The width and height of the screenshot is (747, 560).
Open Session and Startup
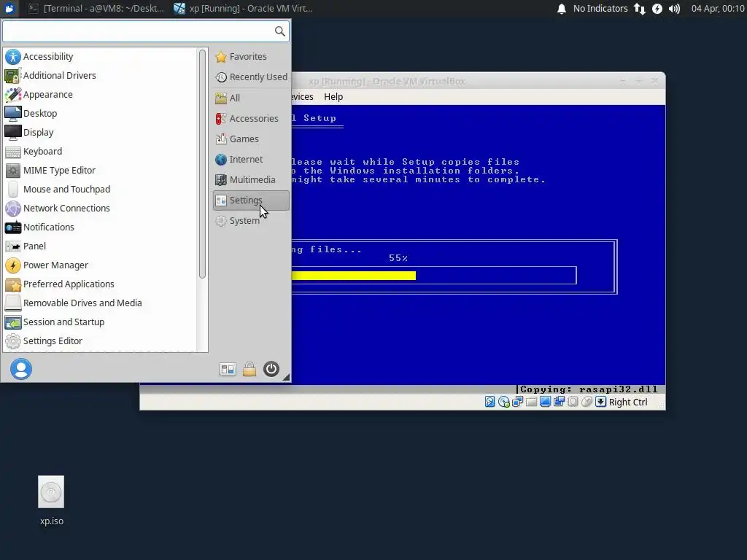click(x=100, y=322)
